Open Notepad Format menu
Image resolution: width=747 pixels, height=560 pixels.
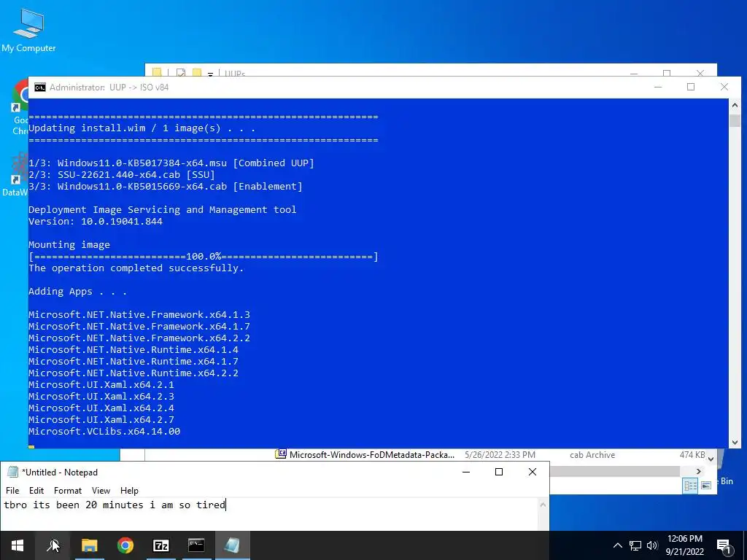[68, 491]
